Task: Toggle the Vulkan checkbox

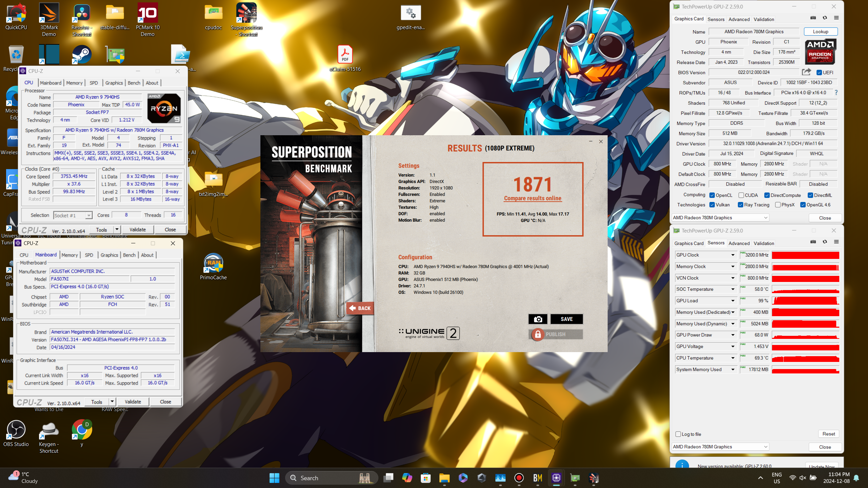Action: point(712,205)
